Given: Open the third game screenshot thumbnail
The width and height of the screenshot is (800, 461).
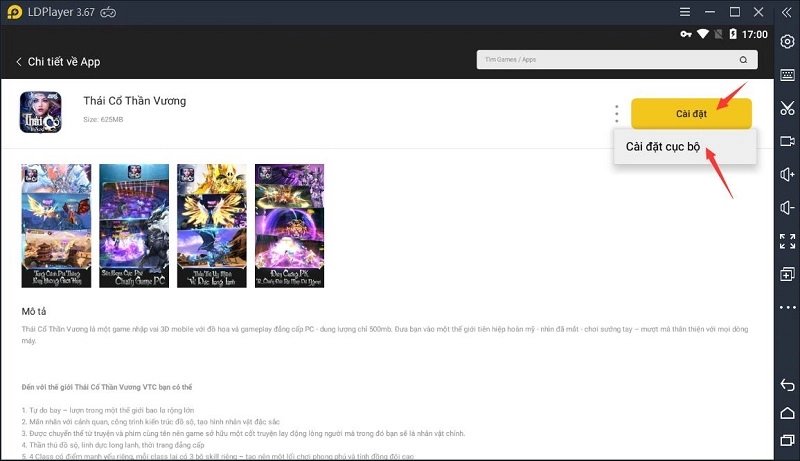Looking at the screenshot, I should point(212,226).
